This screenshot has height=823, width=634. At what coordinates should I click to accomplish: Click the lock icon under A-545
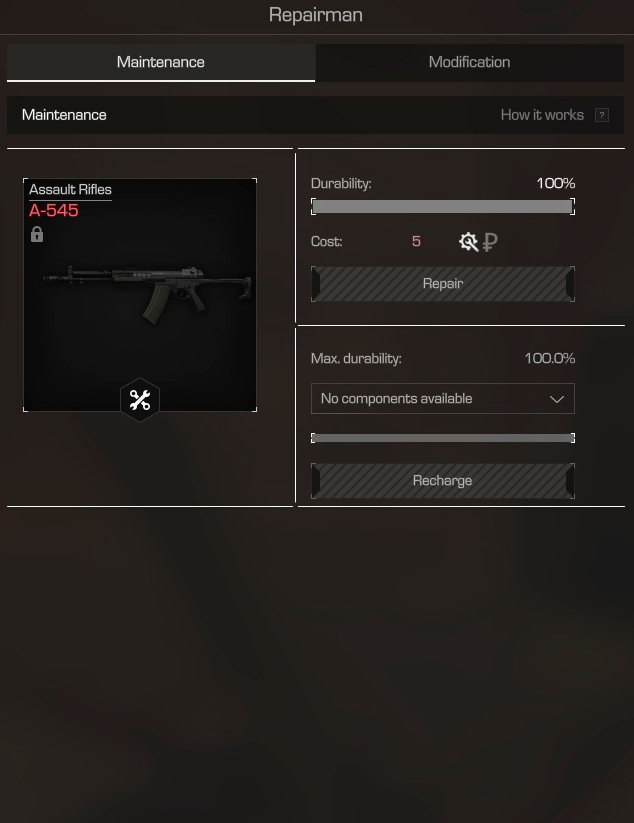37,234
